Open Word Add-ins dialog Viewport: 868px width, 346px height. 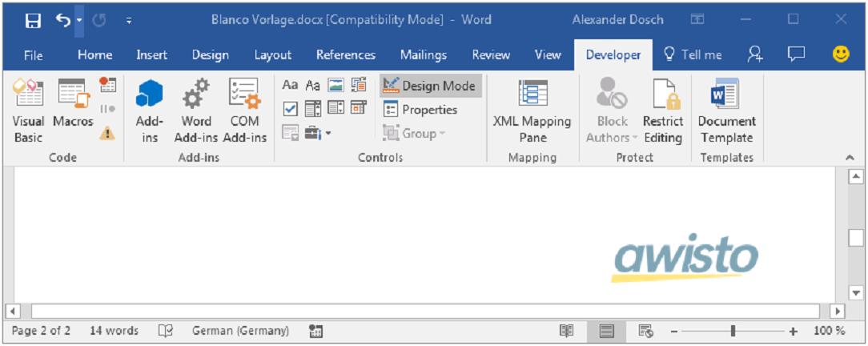click(196, 111)
